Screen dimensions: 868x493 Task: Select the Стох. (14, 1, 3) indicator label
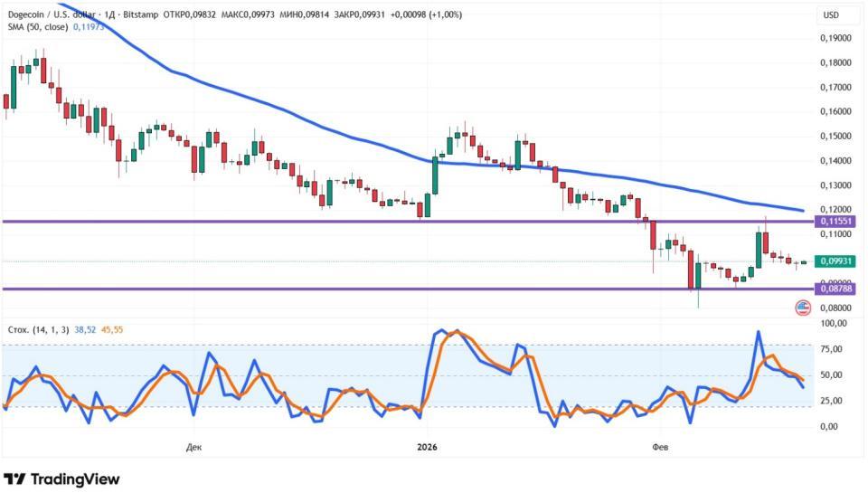point(37,330)
